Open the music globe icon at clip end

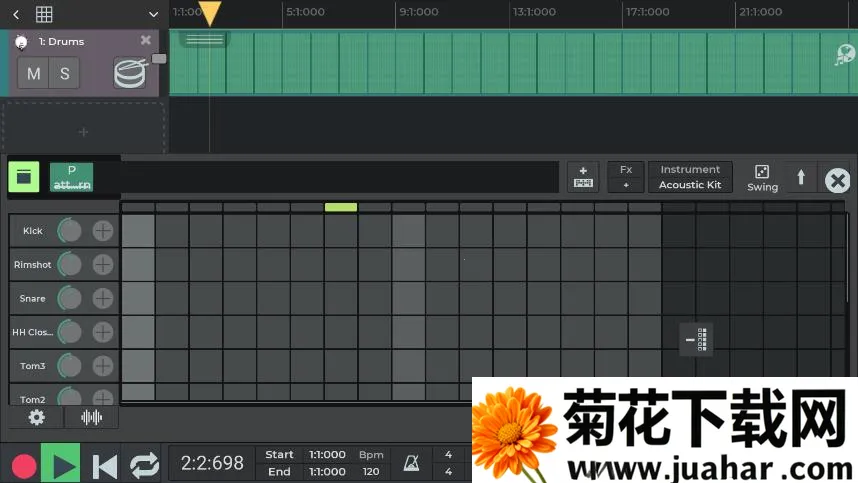[x=845, y=55]
